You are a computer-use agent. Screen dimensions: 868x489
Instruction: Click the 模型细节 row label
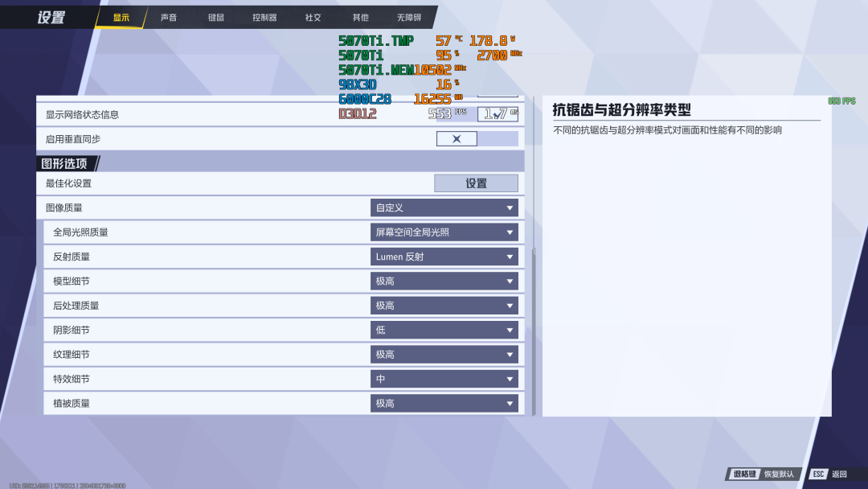pyautogui.click(x=72, y=281)
